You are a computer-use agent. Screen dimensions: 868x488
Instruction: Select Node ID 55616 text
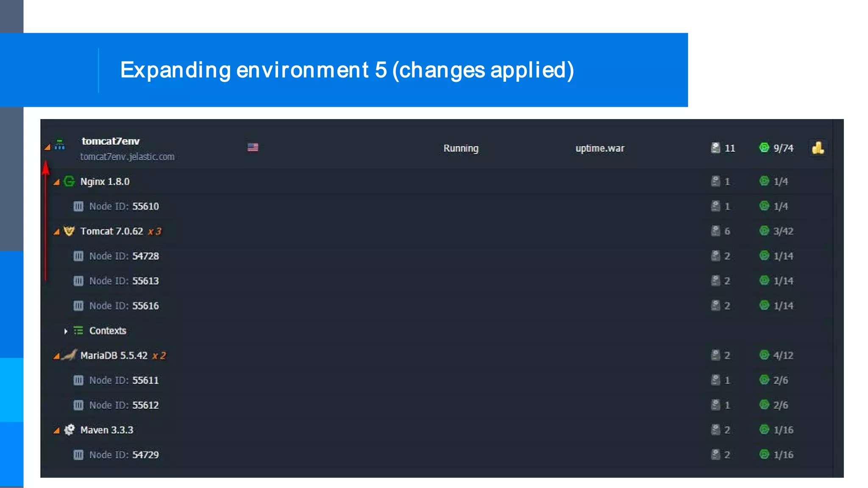(x=124, y=306)
